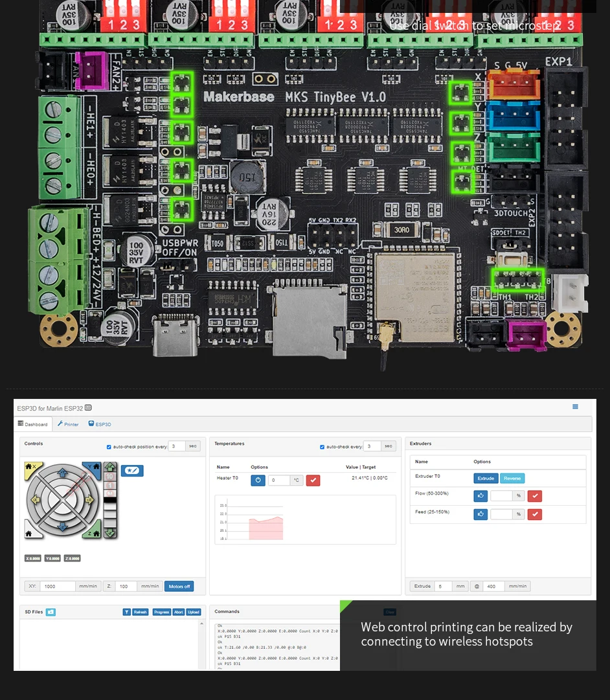Click the Refresh SD files button

click(x=141, y=612)
